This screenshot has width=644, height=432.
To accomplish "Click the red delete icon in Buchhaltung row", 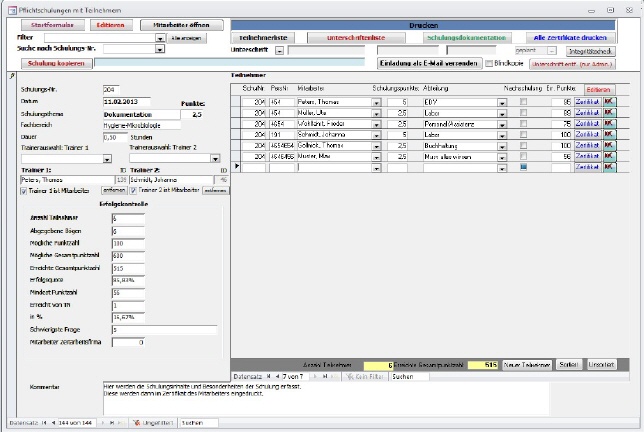I will tap(609, 145).
